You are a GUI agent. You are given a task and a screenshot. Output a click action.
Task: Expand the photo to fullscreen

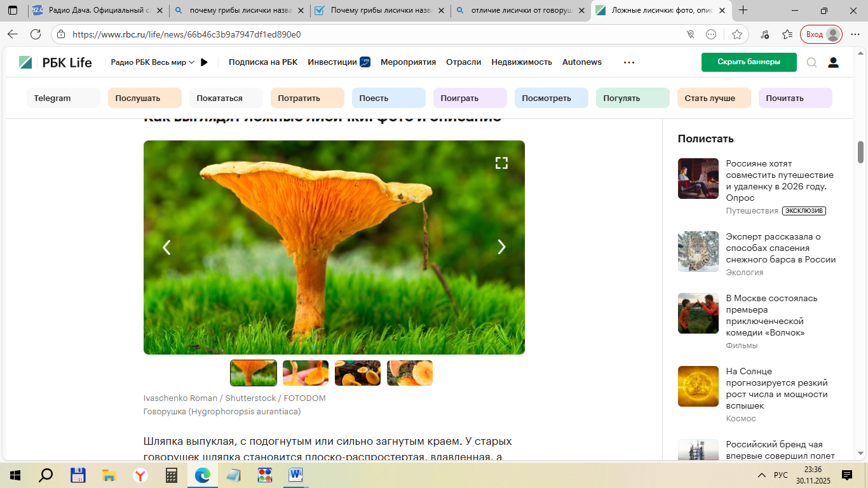(x=501, y=163)
